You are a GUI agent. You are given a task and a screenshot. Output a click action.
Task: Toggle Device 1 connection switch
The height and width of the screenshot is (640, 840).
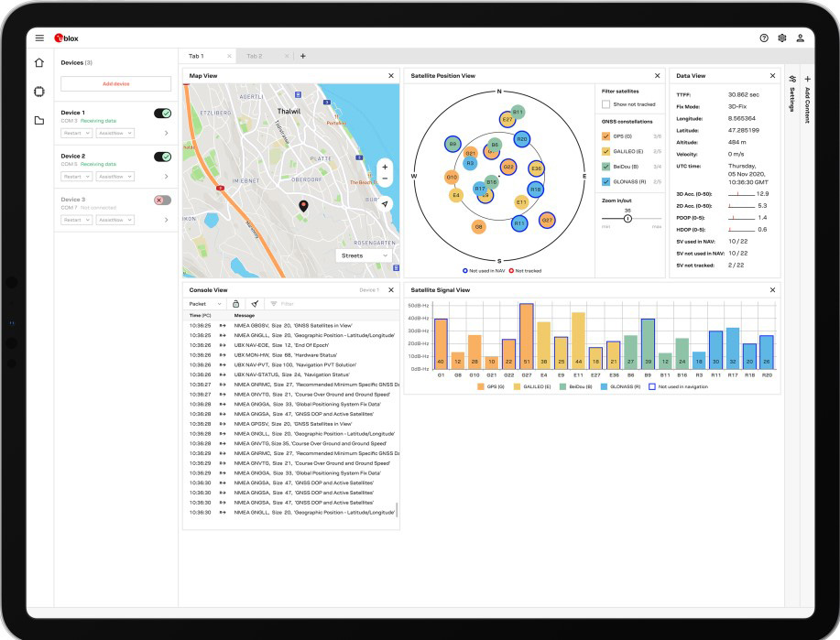162,113
